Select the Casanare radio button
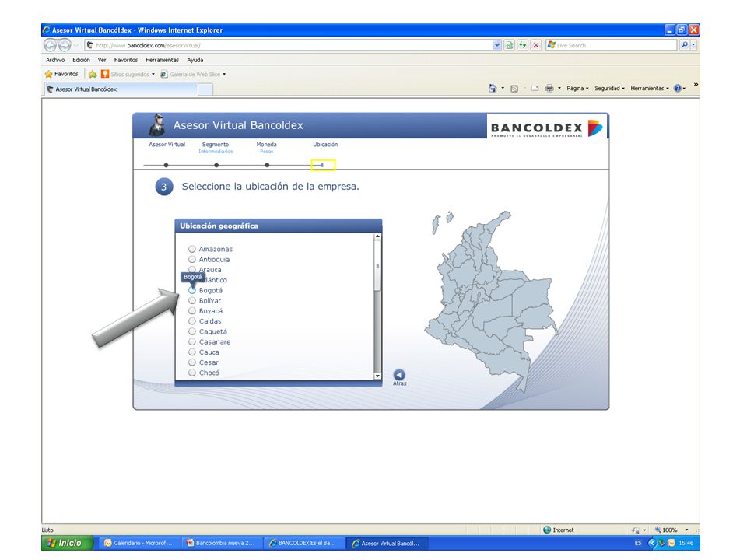Screen dimensions: 747x560 pos(192,341)
